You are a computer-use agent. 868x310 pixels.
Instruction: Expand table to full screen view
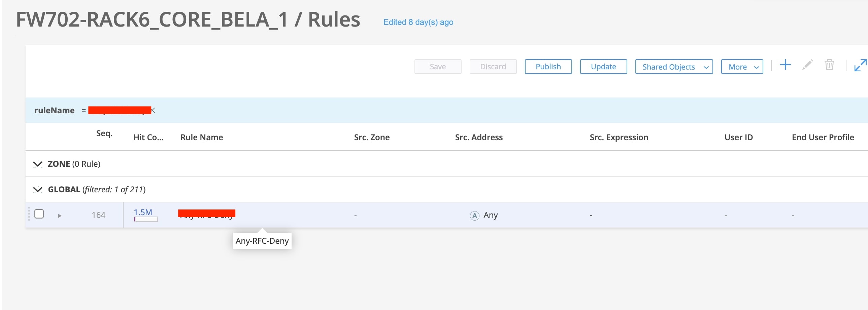[860, 65]
